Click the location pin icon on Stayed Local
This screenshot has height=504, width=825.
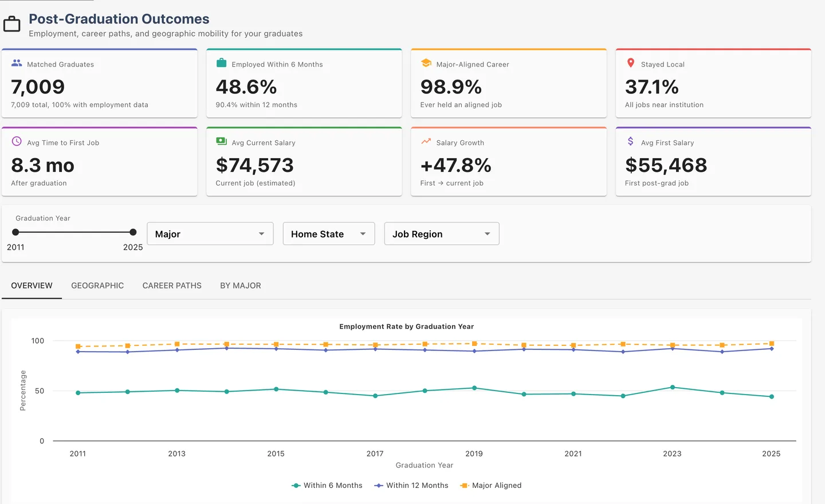631,63
